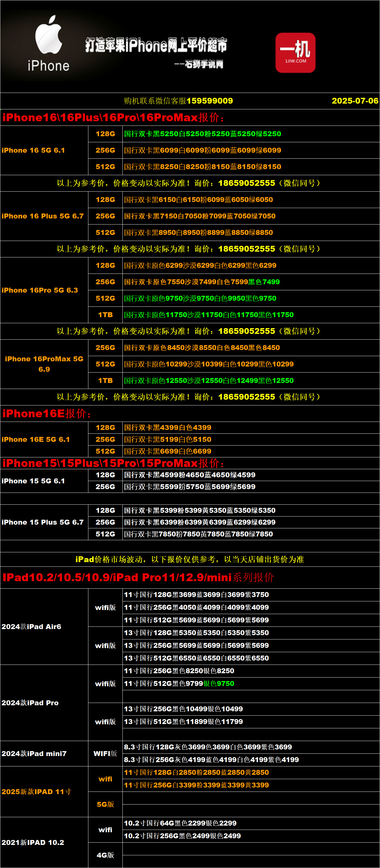The image size is (380, 868).
Task: Click the IPad10.2/10.5/10.9 series heading
Action: click(138, 577)
